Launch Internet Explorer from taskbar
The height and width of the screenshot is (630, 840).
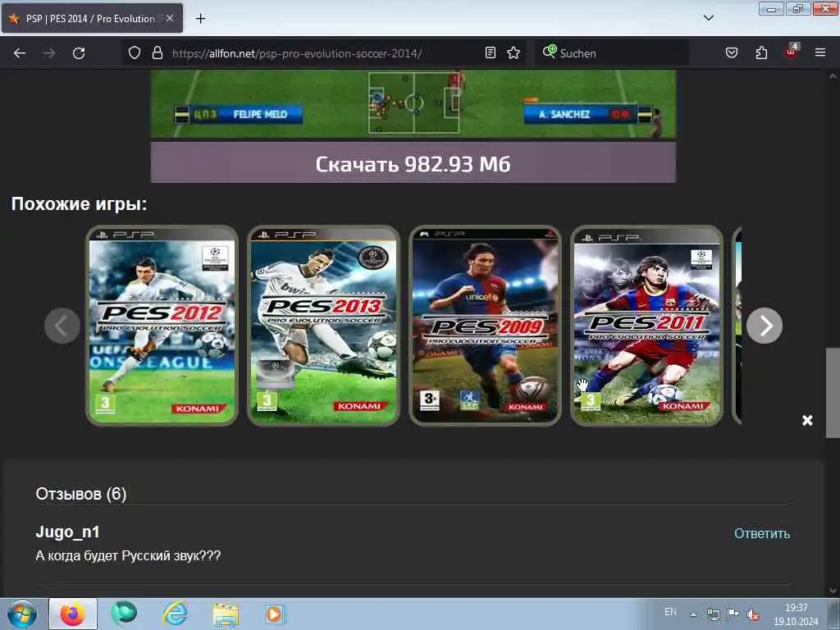(x=176, y=614)
